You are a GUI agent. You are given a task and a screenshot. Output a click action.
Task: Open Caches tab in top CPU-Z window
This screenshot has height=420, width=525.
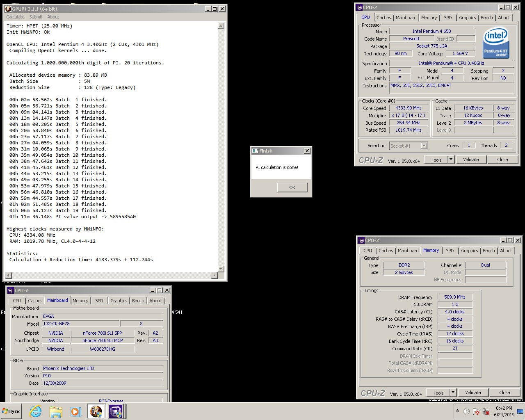(384, 18)
